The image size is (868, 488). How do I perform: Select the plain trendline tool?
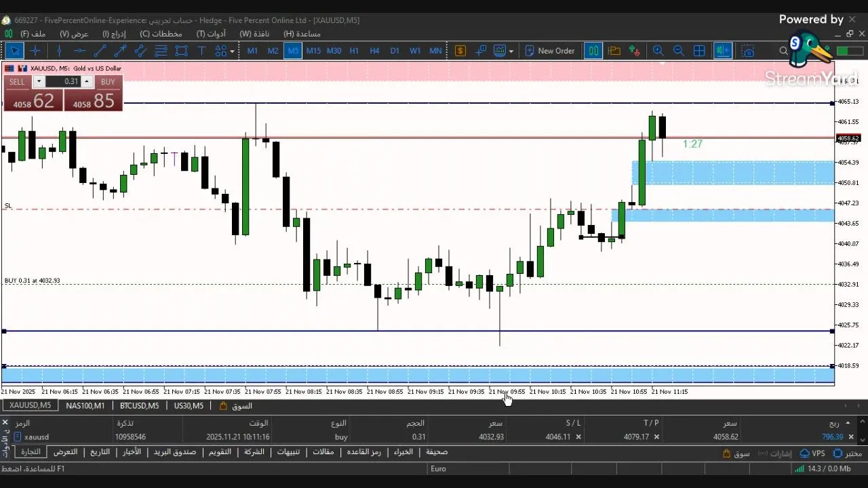coord(100,51)
